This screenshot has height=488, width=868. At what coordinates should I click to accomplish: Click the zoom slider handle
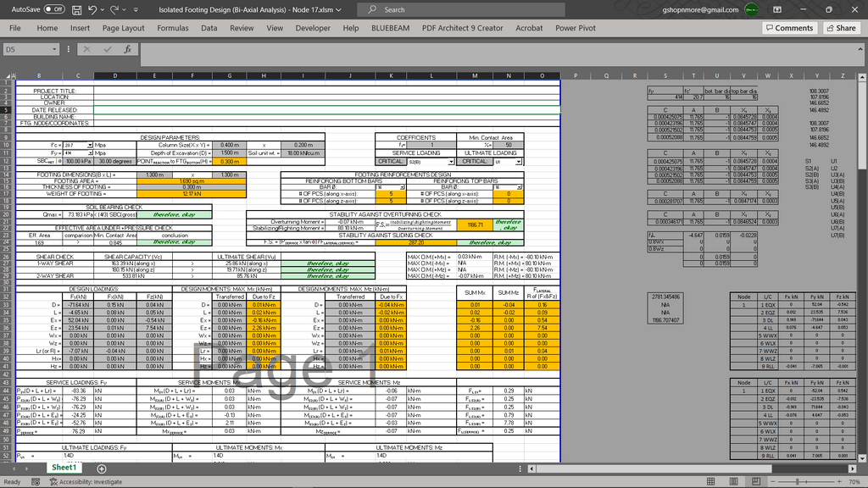pos(798,482)
